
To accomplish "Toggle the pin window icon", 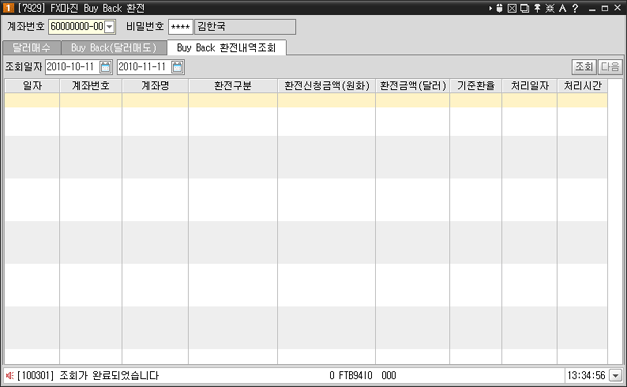I will coord(537,8).
